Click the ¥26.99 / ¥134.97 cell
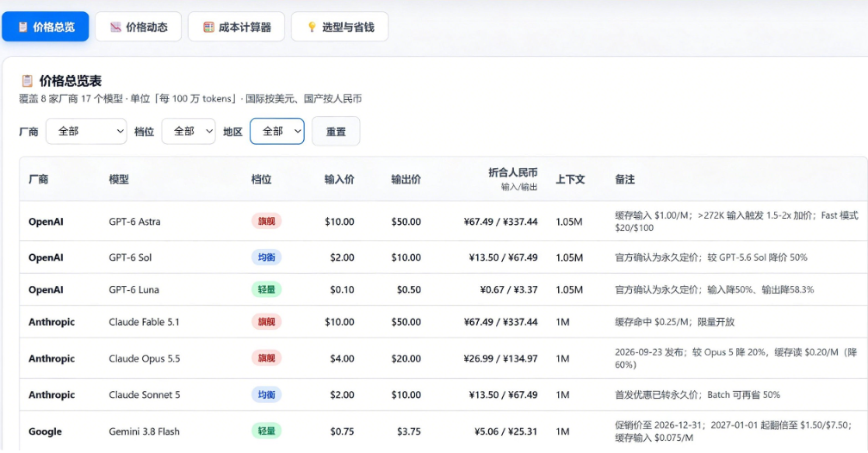Image resolution: width=868 pixels, height=453 pixels. click(x=500, y=358)
